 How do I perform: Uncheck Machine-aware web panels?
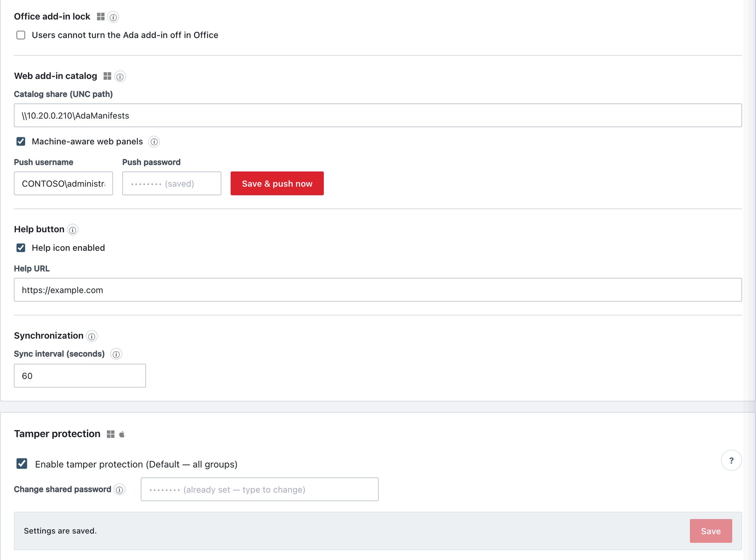point(21,142)
